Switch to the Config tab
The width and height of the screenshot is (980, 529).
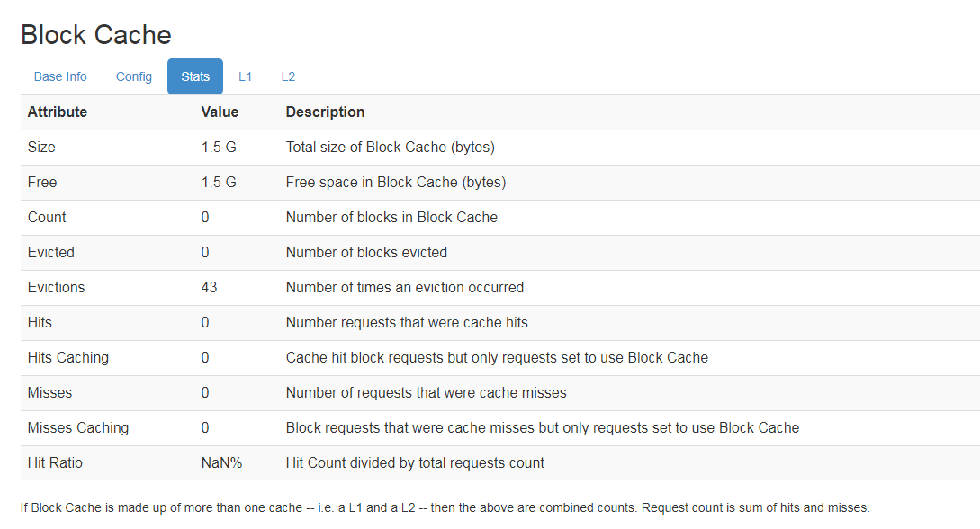(134, 76)
